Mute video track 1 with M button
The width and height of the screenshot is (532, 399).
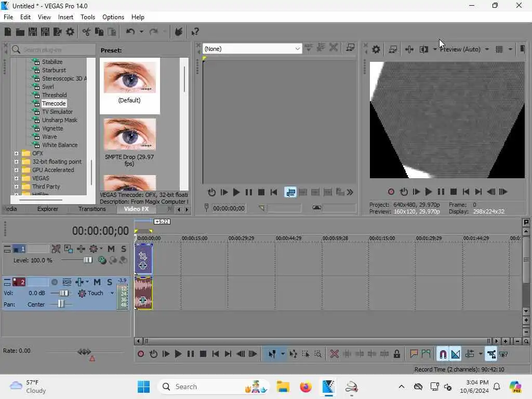click(x=111, y=249)
